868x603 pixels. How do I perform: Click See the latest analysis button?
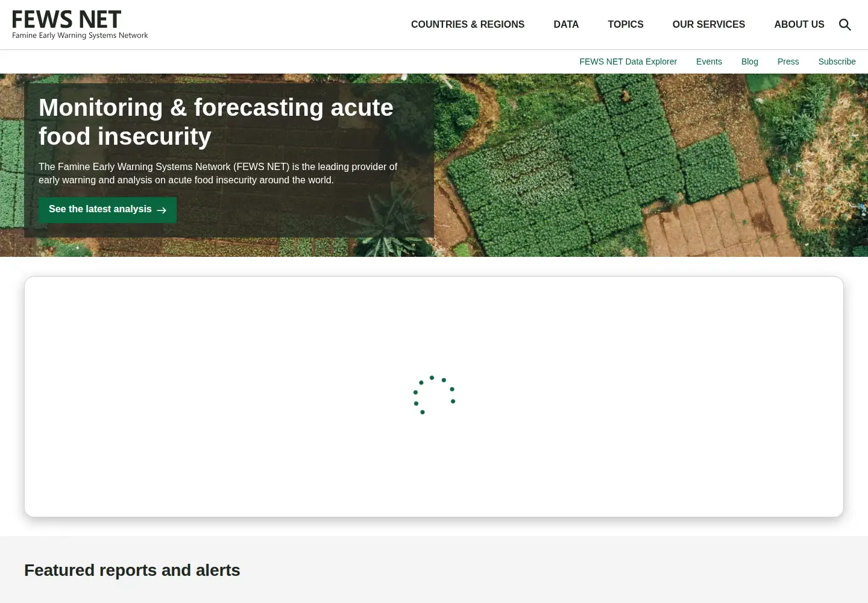click(x=107, y=210)
